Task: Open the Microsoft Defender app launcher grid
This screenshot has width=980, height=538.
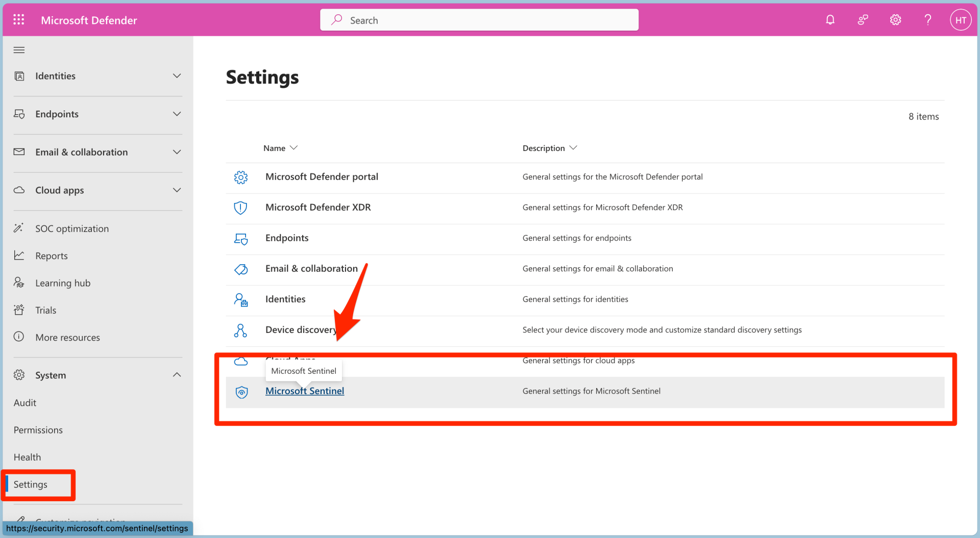Action: click(19, 19)
